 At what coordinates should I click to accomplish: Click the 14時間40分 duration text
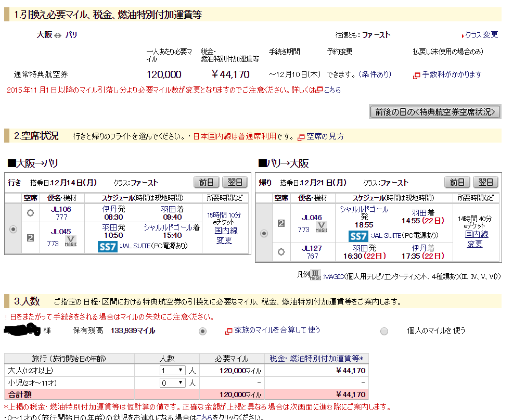pyautogui.click(x=474, y=219)
